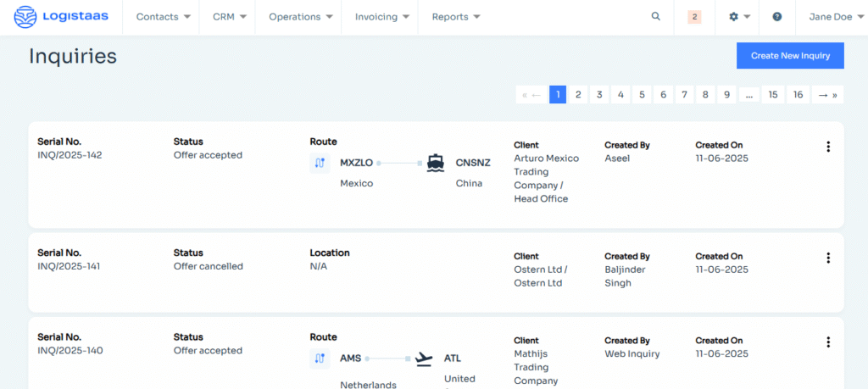Screen dimensions: 868x389
Task: Click route swap icon beside AMS
Action: point(320,358)
